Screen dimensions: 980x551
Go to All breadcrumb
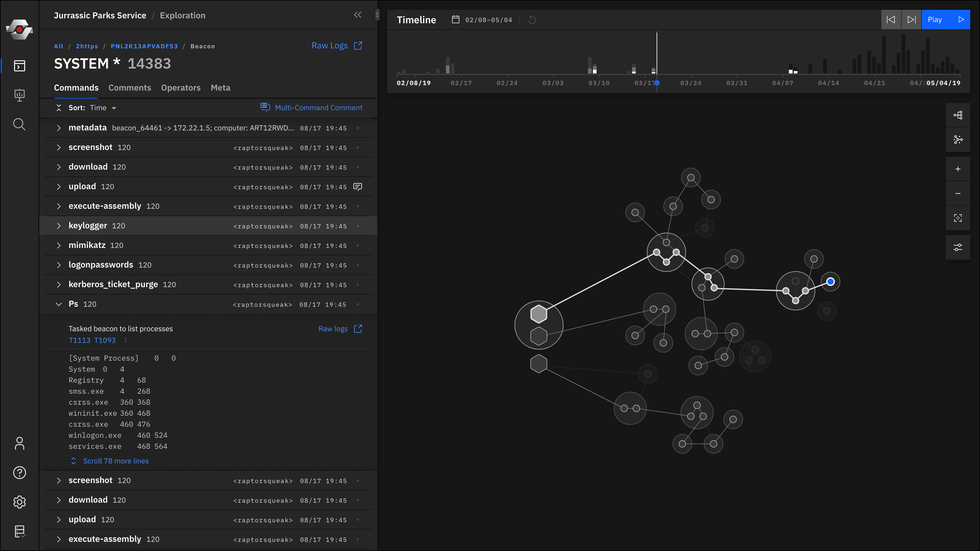(58, 47)
